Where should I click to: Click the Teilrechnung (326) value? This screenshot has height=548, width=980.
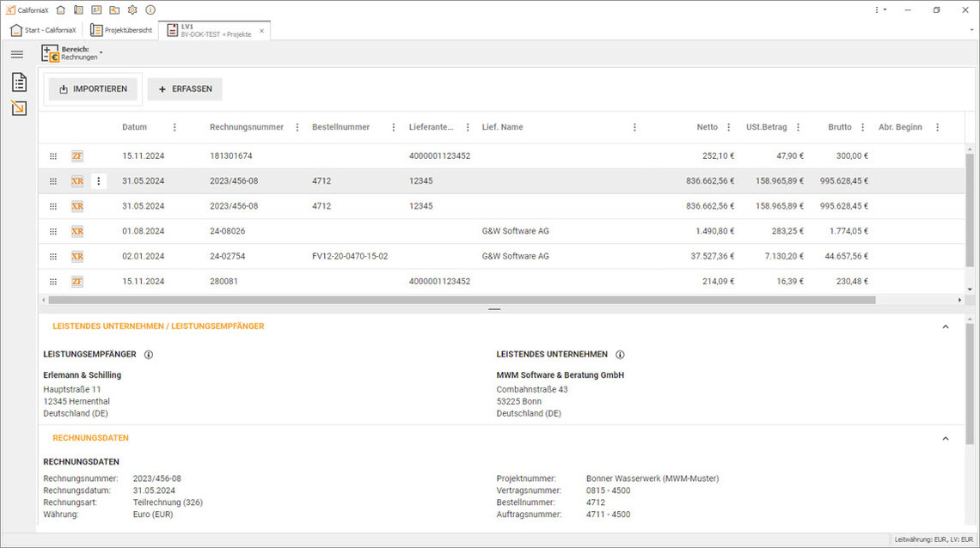click(168, 502)
